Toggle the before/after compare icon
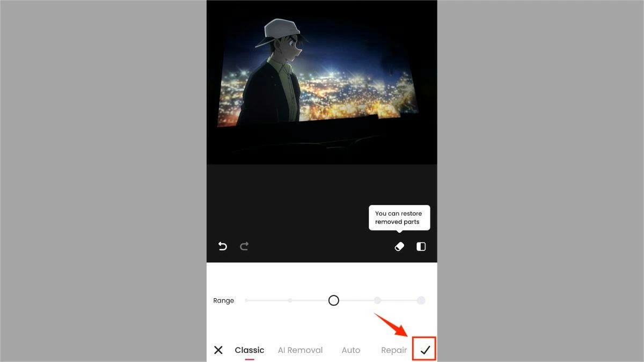The height and width of the screenshot is (362, 644). click(421, 246)
